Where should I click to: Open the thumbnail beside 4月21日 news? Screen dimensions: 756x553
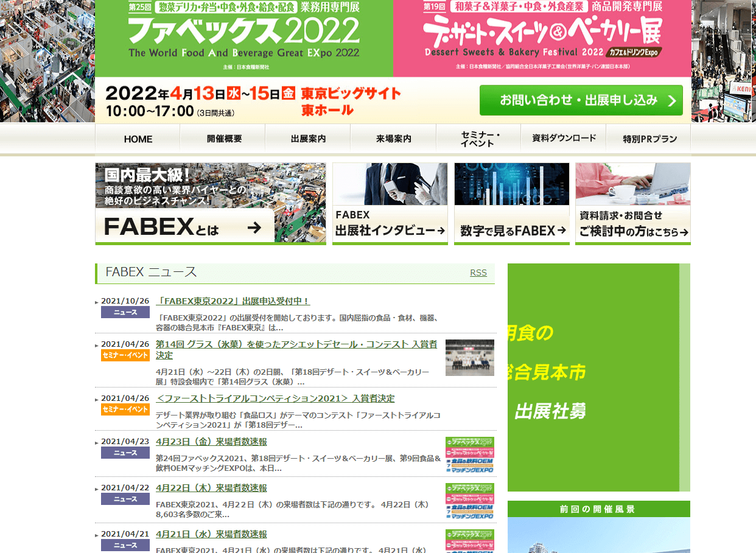point(470,541)
